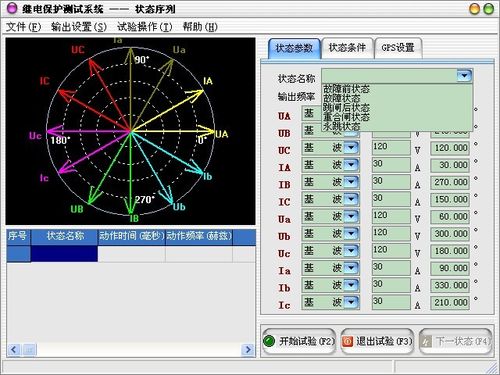Open the 输出设置(S) menu
This screenshot has height=375, width=500.
(x=79, y=27)
